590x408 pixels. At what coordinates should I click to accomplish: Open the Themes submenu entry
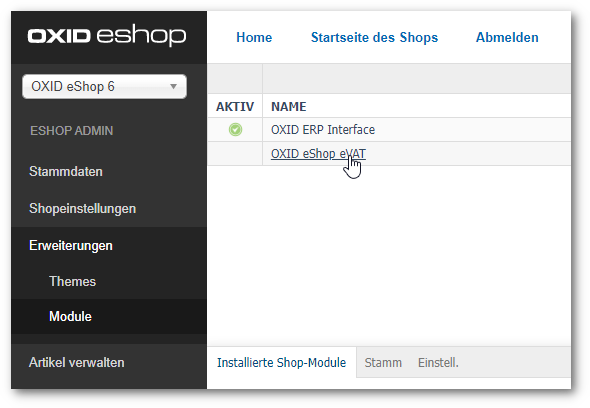pos(72,282)
